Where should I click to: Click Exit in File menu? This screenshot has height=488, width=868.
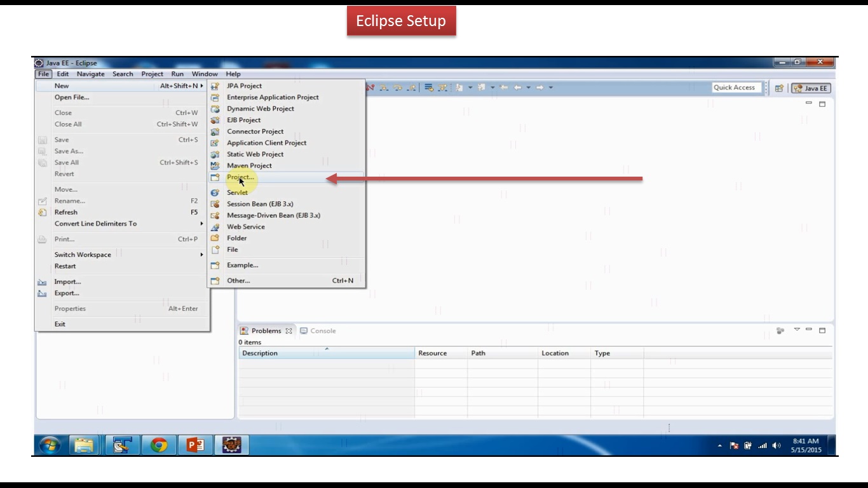[60, 324]
